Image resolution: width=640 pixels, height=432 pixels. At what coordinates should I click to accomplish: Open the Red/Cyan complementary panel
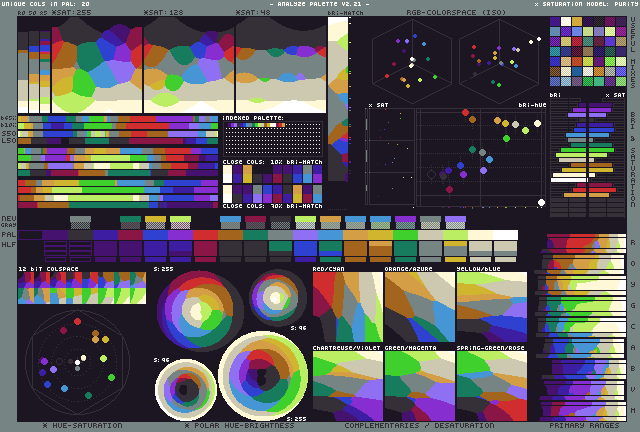point(347,308)
